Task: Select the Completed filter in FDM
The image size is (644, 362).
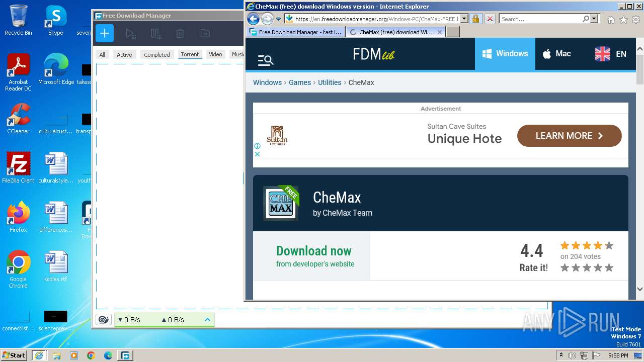Action: point(157,55)
